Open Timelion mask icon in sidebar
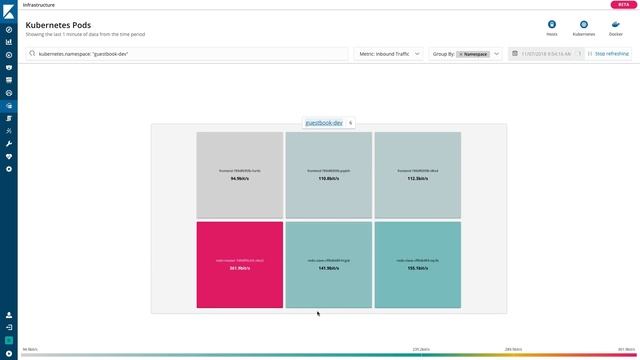This screenshot has width=640, height=360. [x=9, y=67]
